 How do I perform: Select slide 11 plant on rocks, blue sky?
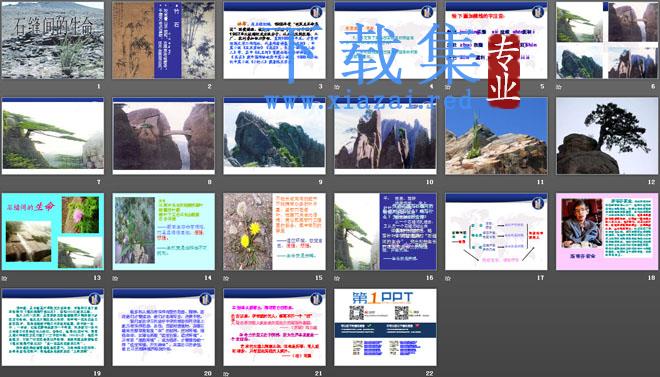pos(496,136)
